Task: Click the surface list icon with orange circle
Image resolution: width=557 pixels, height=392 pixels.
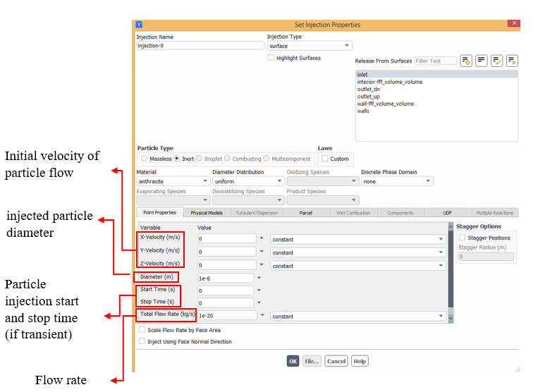Action: pos(466,61)
